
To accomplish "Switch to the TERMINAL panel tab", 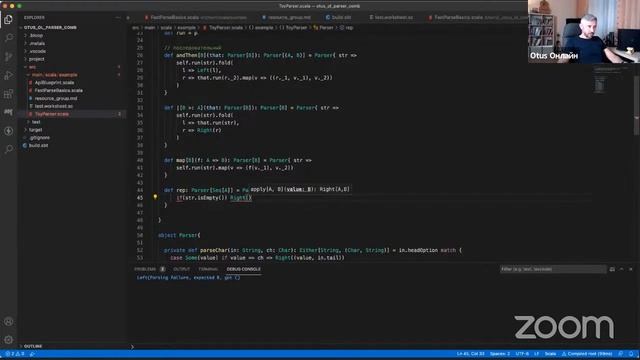I will (x=208, y=269).
